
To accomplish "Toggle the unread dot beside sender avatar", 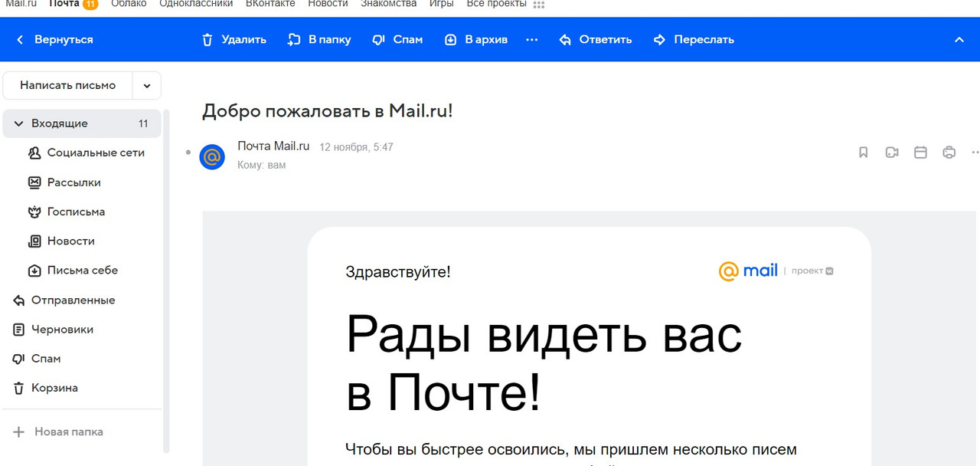I will pos(188,153).
